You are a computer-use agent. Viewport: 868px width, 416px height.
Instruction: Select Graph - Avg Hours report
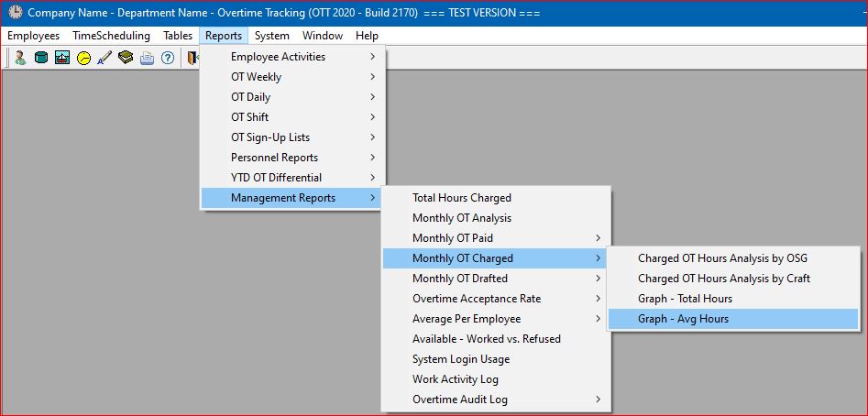click(733, 319)
